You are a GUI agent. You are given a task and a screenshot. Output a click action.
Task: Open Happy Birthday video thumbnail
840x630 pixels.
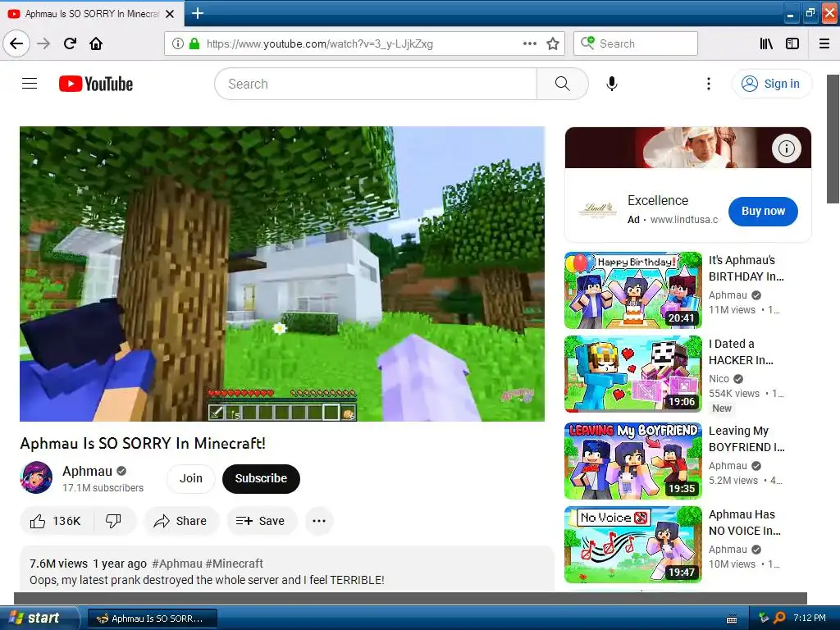pyautogui.click(x=633, y=290)
